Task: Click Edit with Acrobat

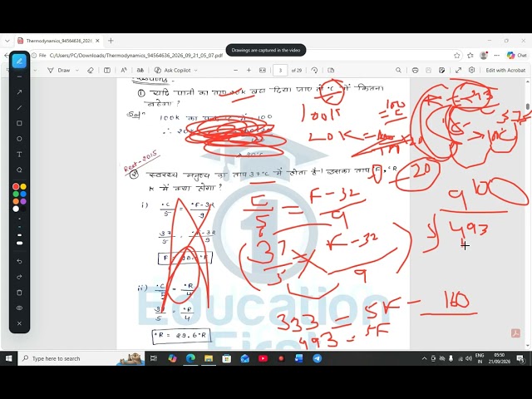Action: pyautogui.click(x=505, y=70)
